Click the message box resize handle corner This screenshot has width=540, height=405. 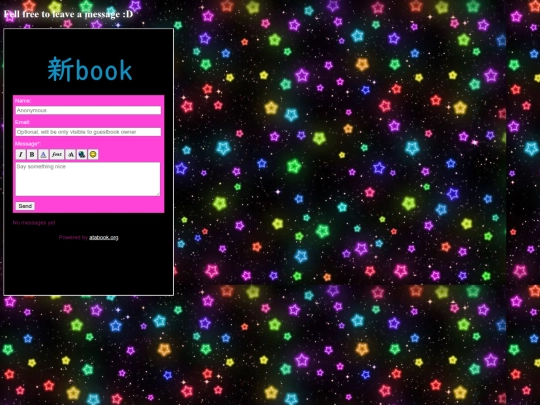tap(158, 194)
